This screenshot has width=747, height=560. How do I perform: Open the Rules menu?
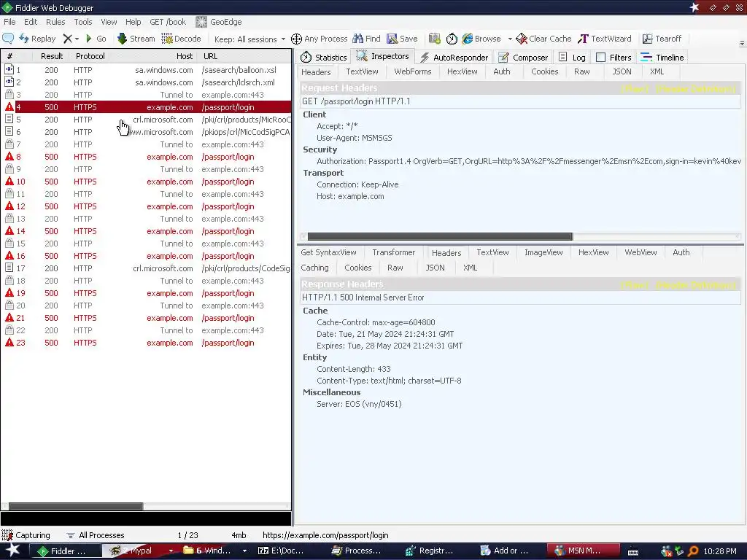[x=55, y=22]
